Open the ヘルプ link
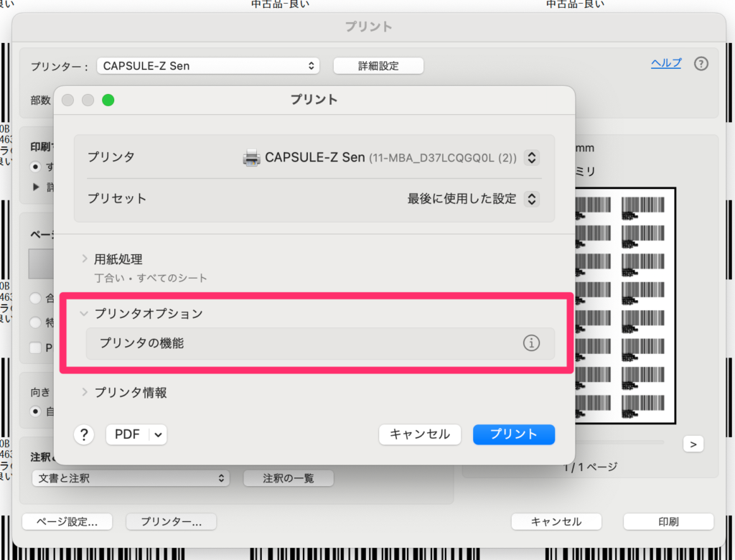735x560 pixels. [x=665, y=63]
